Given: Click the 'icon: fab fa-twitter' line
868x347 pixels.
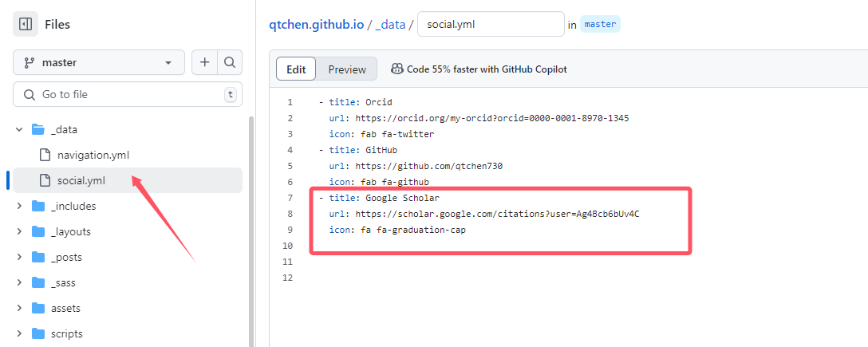Looking at the screenshot, I should [381, 134].
